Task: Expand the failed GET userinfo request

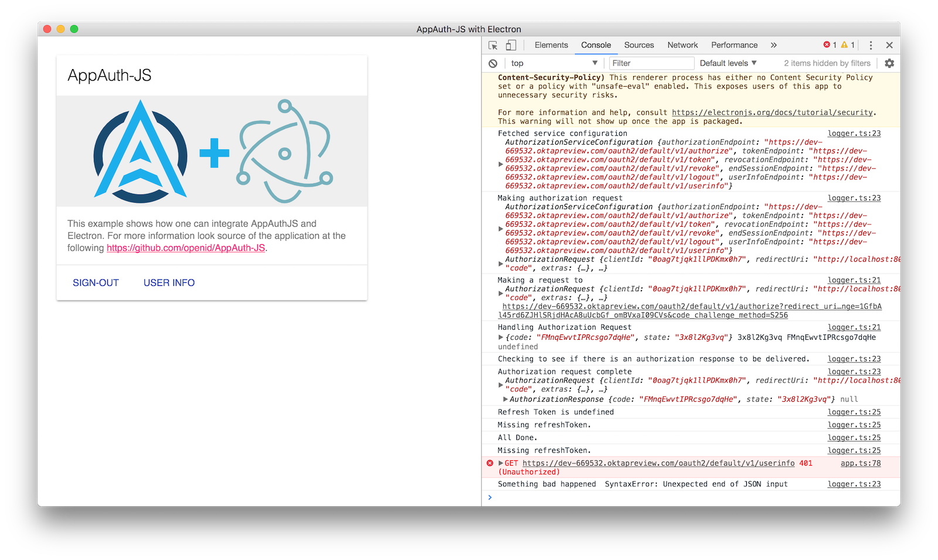Action: pyautogui.click(x=501, y=463)
